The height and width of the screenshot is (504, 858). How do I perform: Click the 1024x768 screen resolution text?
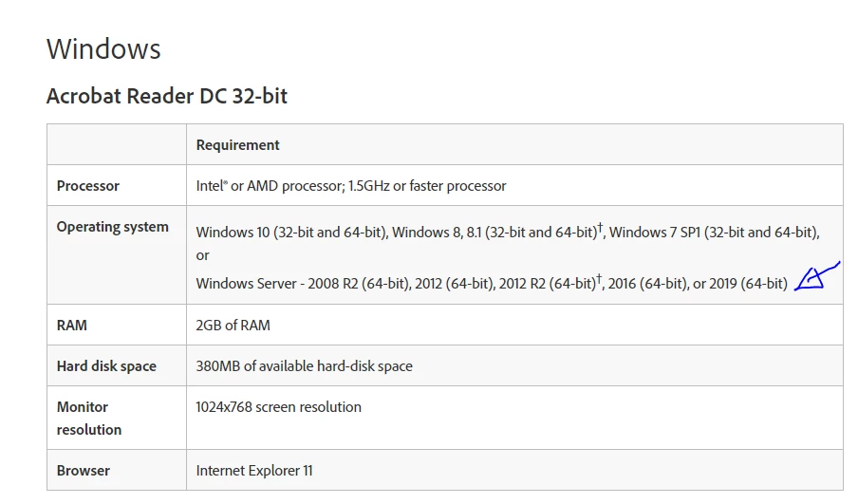coord(278,406)
